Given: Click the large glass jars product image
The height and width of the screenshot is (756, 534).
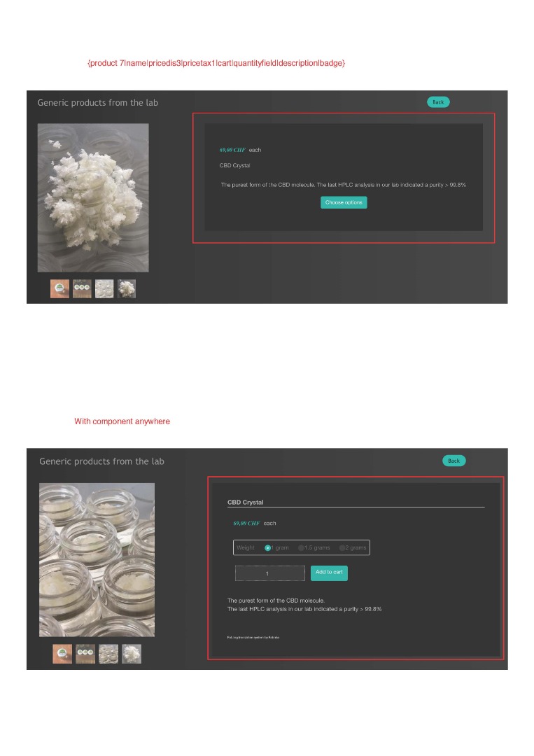Looking at the screenshot, I should coord(97,560).
